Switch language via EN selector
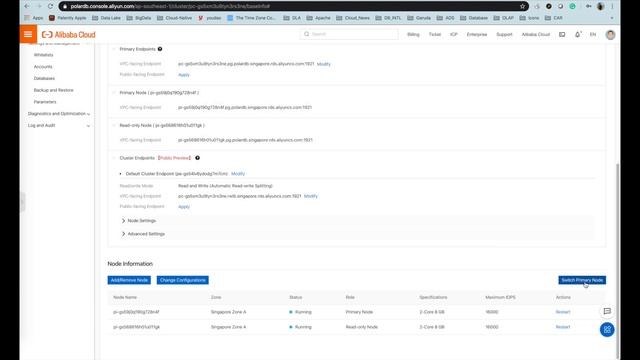Image resolution: width=640 pixels, height=360 pixels. (x=593, y=35)
